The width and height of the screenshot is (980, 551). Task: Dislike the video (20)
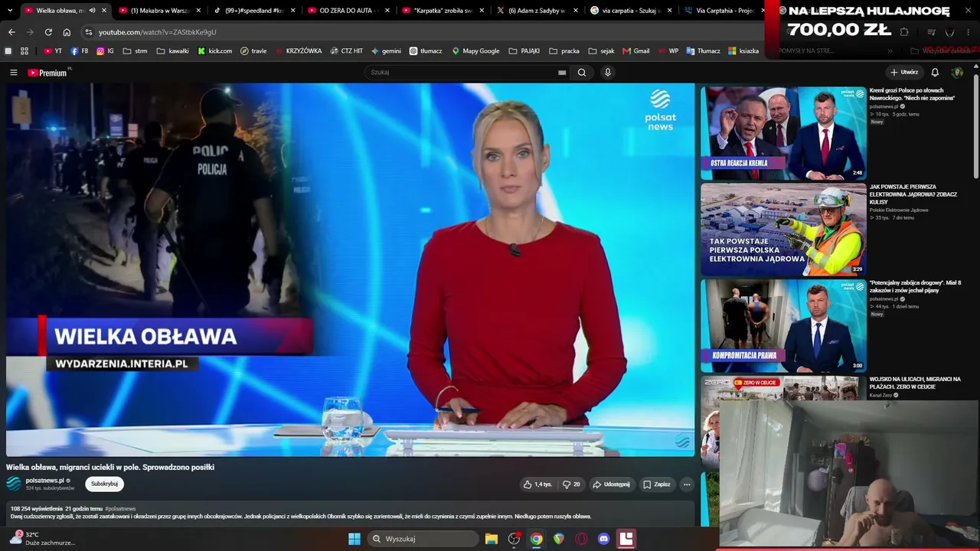click(x=571, y=484)
